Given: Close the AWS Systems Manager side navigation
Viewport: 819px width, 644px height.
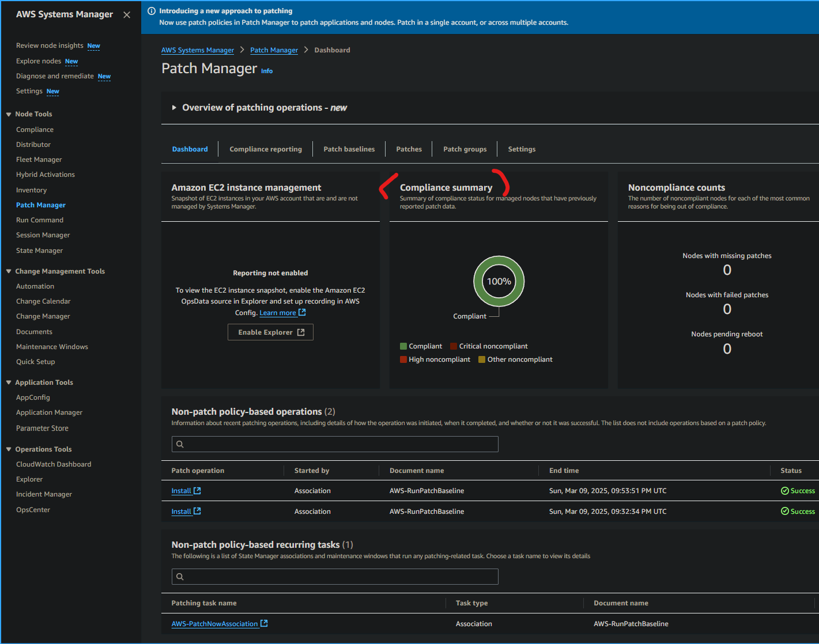Looking at the screenshot, I should (x=127, y=14).
